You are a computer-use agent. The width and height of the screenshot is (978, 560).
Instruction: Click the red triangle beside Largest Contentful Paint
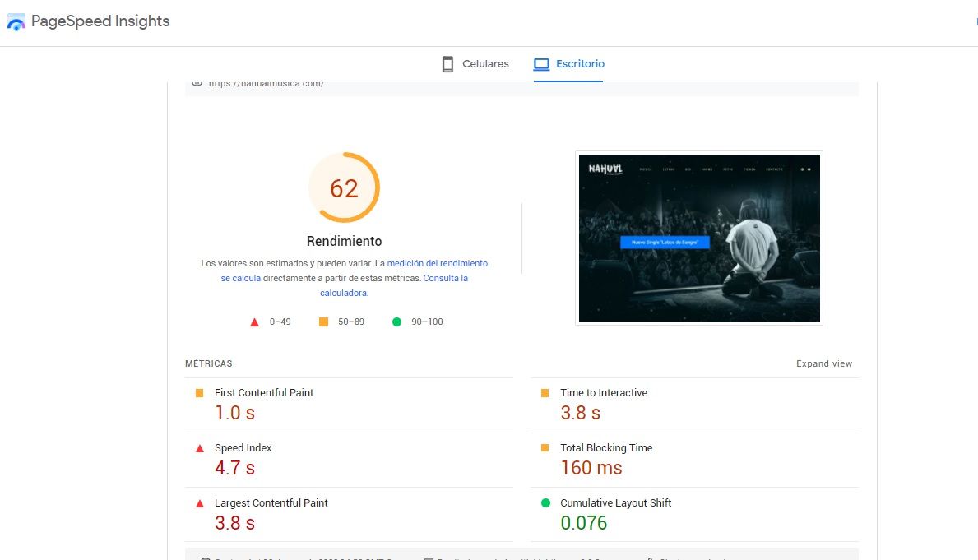pos(200,503)
